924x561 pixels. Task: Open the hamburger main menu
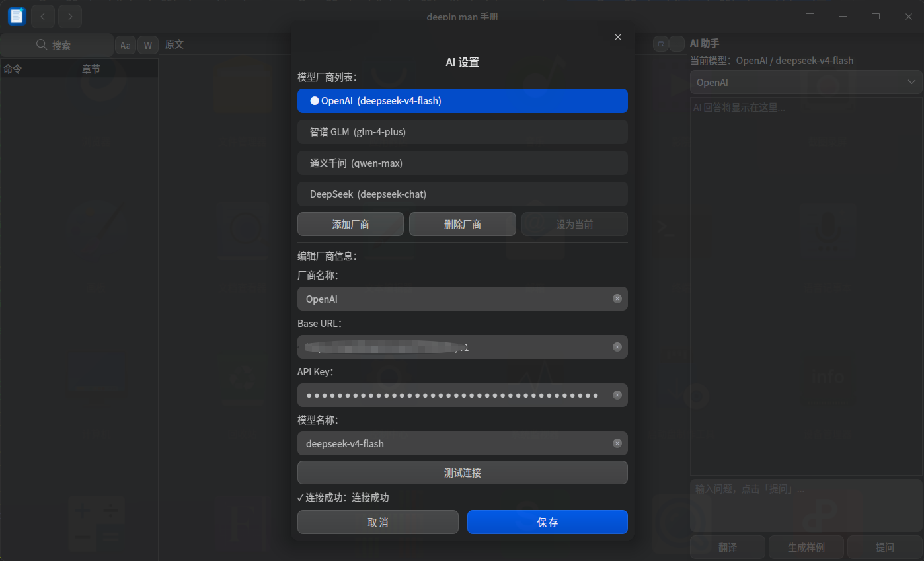810,17
